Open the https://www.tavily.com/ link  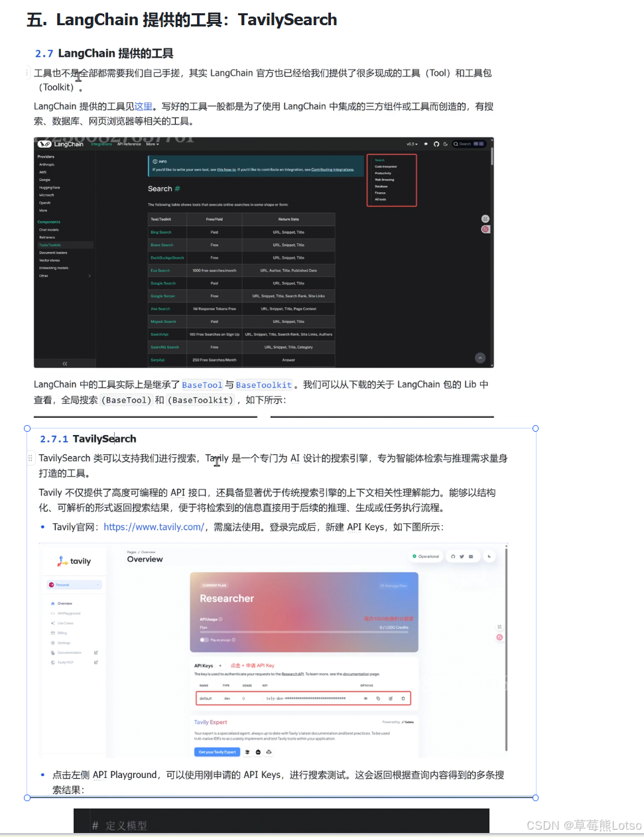(x=154, y=527)
